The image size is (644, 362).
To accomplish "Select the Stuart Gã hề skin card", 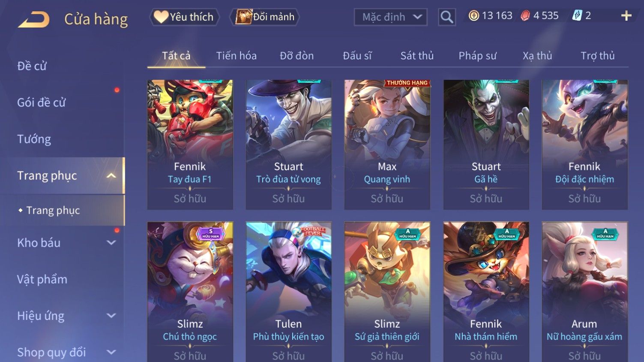I will click(x=486, y=144).
